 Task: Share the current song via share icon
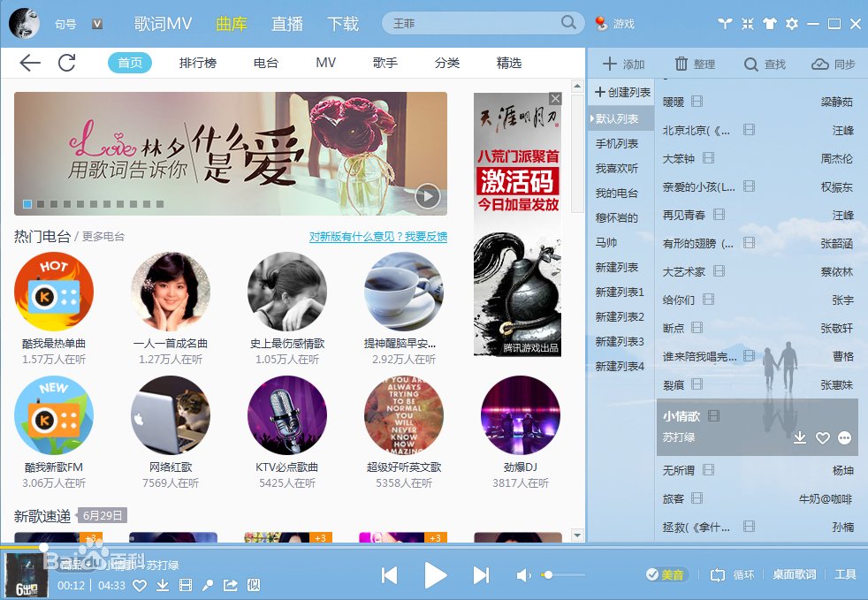231,585
